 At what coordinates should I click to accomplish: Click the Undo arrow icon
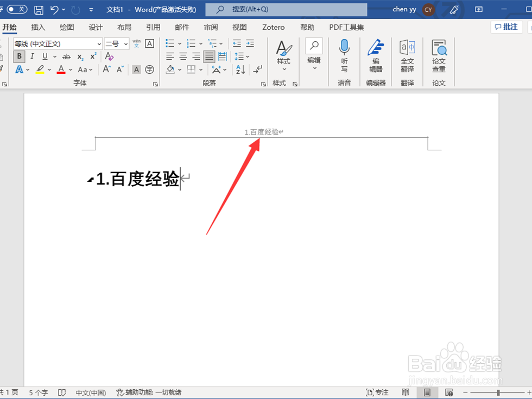point(54,10)
